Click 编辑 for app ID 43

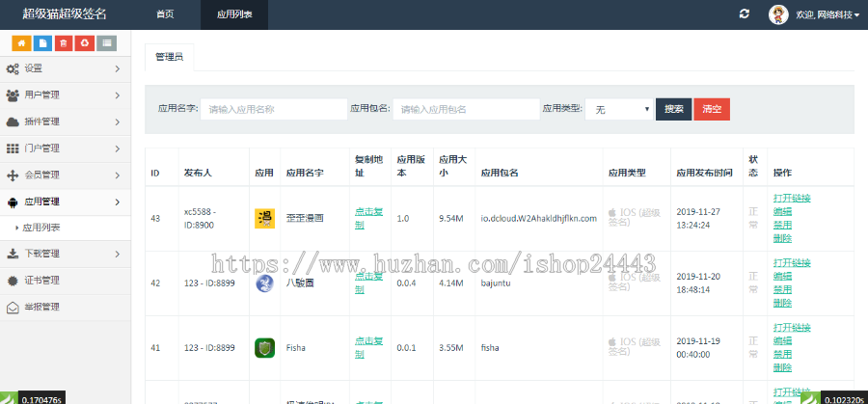(782, 211)
